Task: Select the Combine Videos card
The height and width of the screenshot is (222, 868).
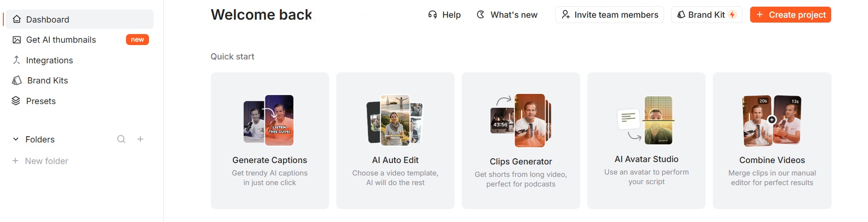Action: [x=772, y=140]
